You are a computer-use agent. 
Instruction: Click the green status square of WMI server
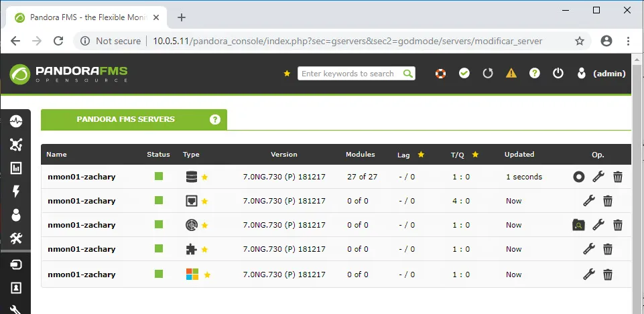pyautogui.click(x=159, y=274)
